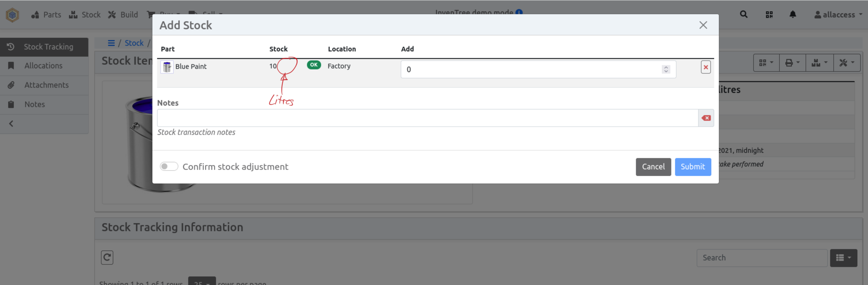The width and height of the screenshot is (868, 285).
Task: Cancel the Add Stock dialog
Action: (x=653, y=167)
